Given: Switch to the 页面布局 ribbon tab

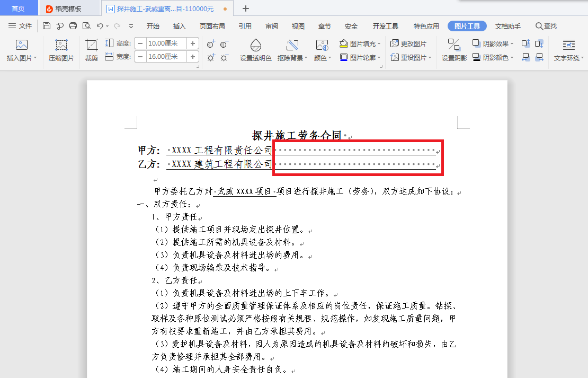Looking at the screenshot, I should (x=212, y=26).
